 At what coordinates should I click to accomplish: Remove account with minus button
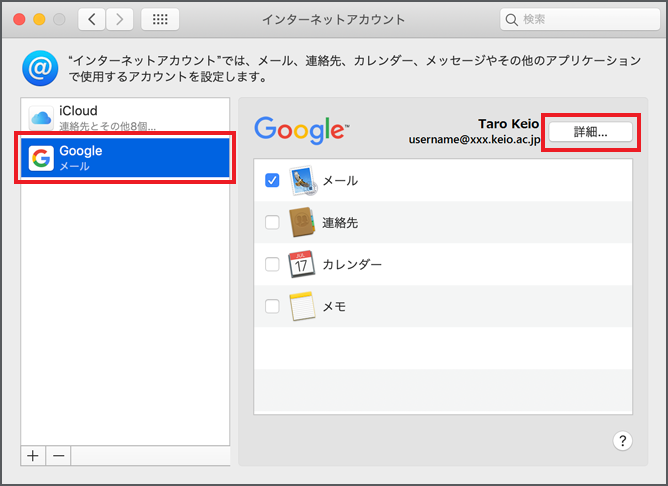[x=58, y=456]
